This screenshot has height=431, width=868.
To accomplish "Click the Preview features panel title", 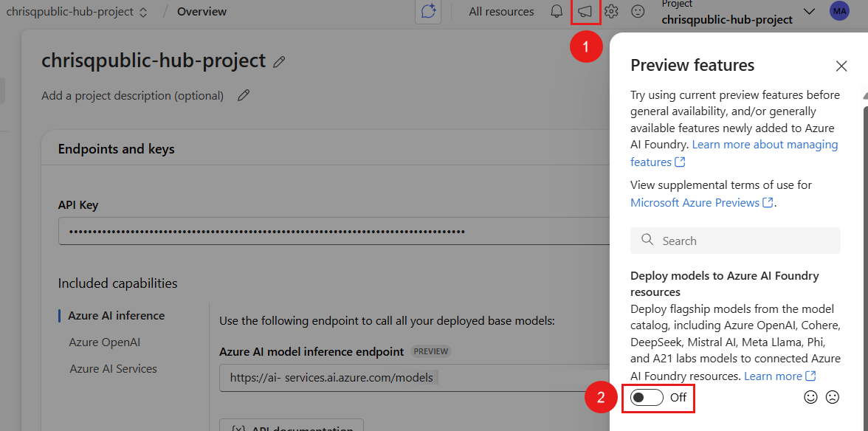I will click(x=692, y=65).
